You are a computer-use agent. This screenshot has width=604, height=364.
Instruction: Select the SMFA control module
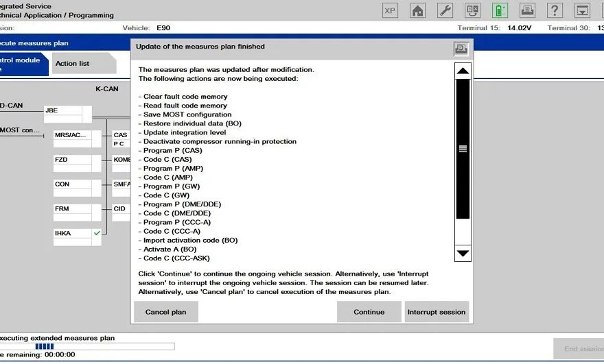click(x=121, y=188)
